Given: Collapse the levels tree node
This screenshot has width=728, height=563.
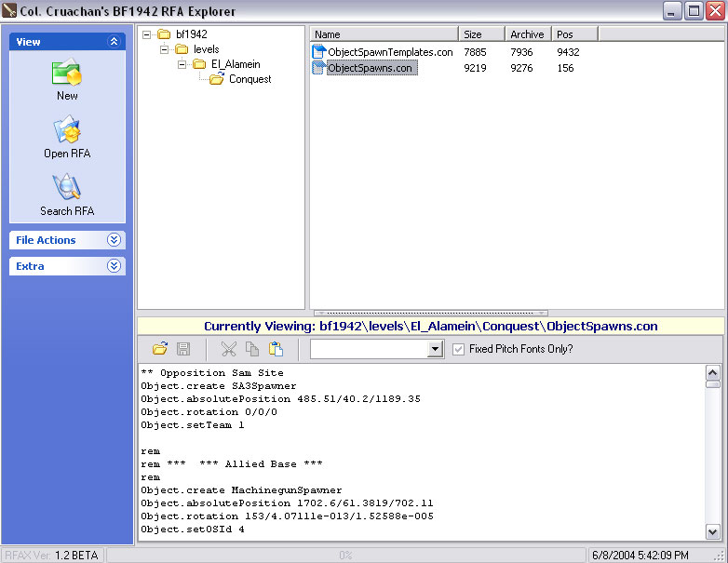Looking at the screenshot, I should [165, 49].
